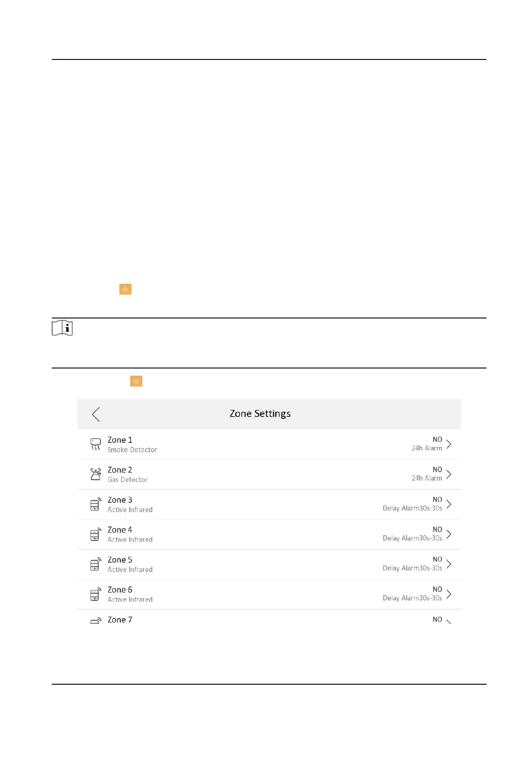Screen dimensions: 532x759
Task: Click Zone 2 24h Alarm setting
Action: (427, 478)
